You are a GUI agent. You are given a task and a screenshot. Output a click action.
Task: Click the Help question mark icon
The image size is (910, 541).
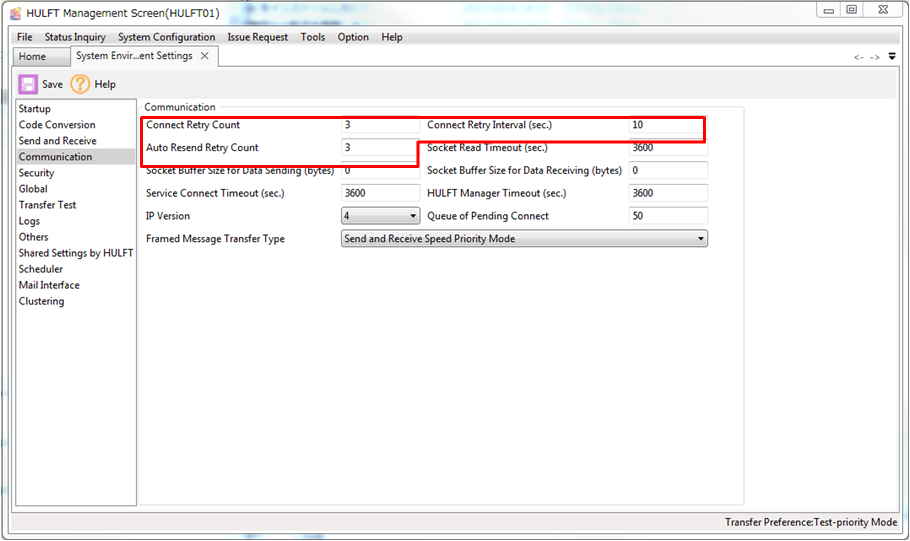(x=80, y=85)
